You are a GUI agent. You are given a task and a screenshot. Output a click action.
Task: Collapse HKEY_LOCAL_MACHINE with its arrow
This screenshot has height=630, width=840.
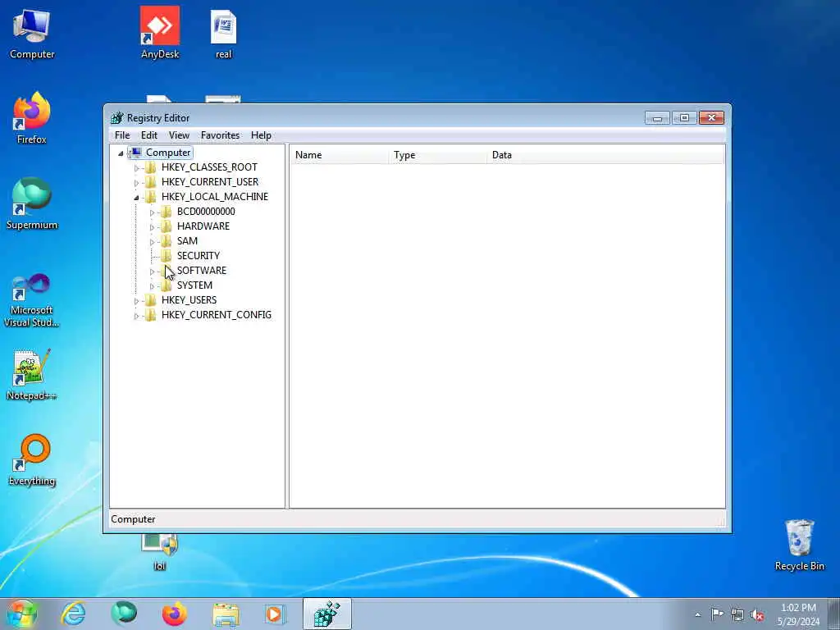(136, 197)
